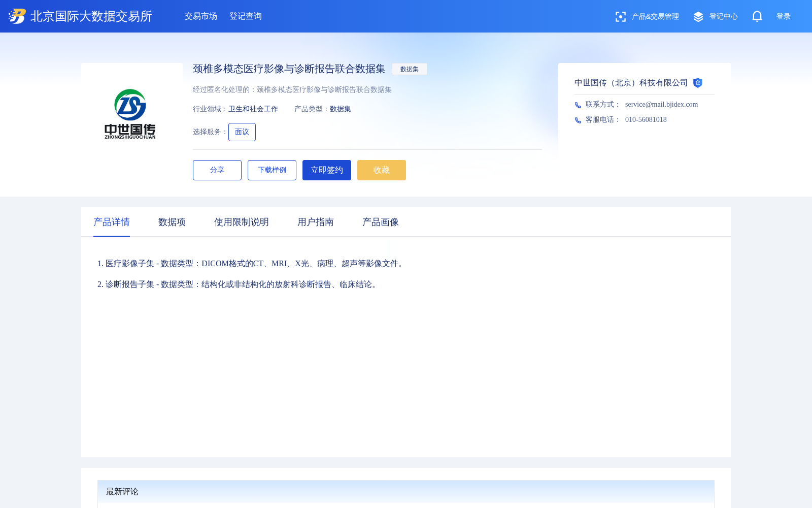This screenshot has width=812, height=508.
Task: Open notifications bell icon
Action: [x=757, y=16]
